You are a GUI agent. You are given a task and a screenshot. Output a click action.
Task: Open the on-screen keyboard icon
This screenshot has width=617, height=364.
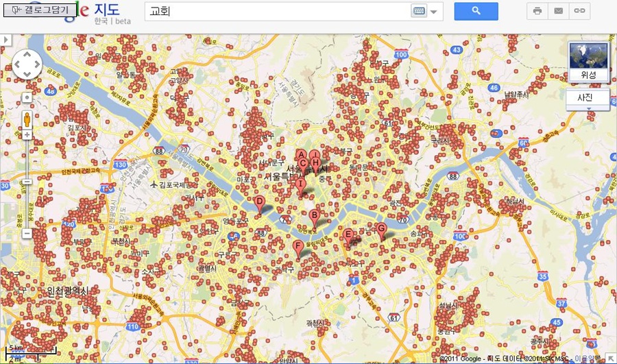[419, 11]
